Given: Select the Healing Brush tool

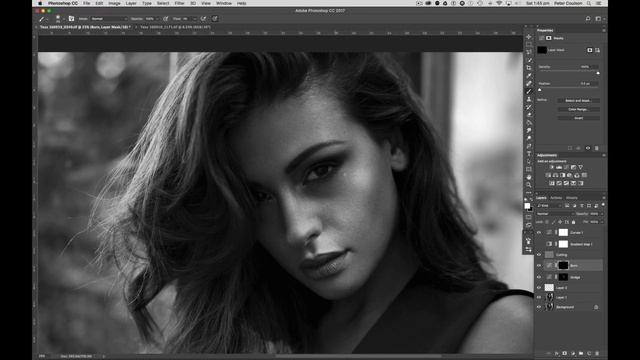Looking at the screenshot, I should tap(529, 83).
